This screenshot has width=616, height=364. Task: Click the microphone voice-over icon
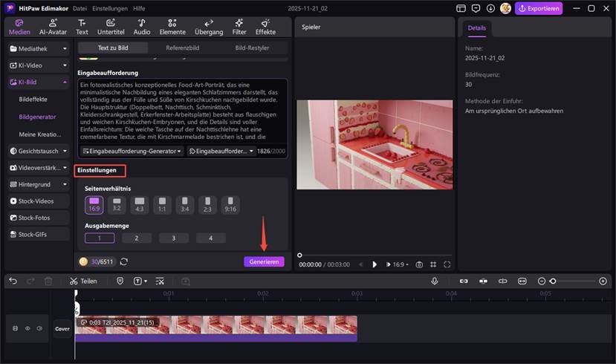point(434,282)
